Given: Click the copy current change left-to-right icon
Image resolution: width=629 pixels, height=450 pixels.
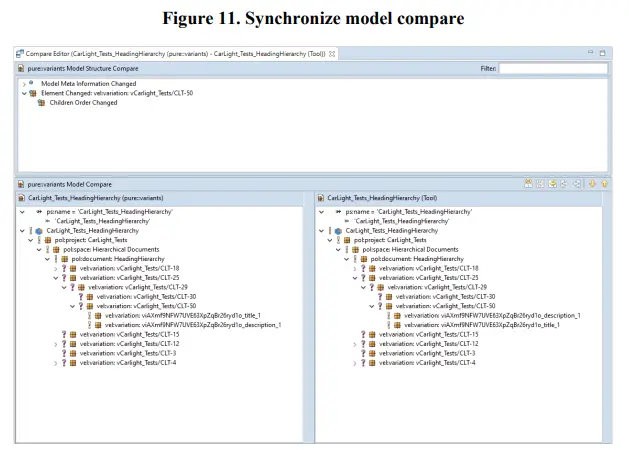Looking at the screenshot, I should click(x=577, y=184).
